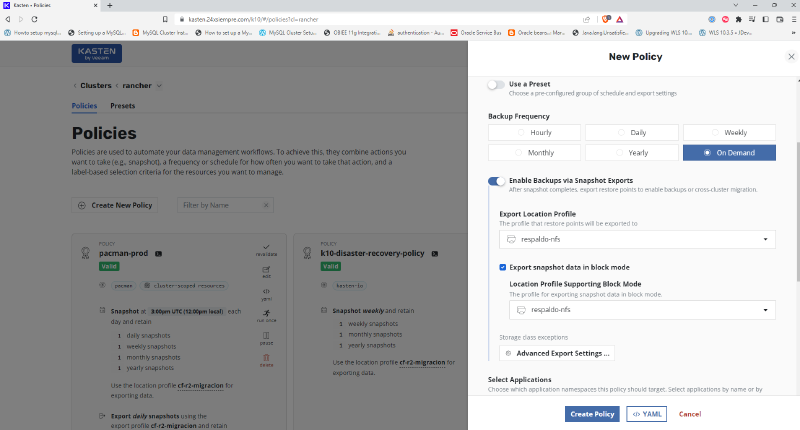Screen dimensions: 800x430
Task: Open cf-r2-migracion link in k10-disaster-recovery-policy
Action: pyautogui.click(x=422, y=363)
